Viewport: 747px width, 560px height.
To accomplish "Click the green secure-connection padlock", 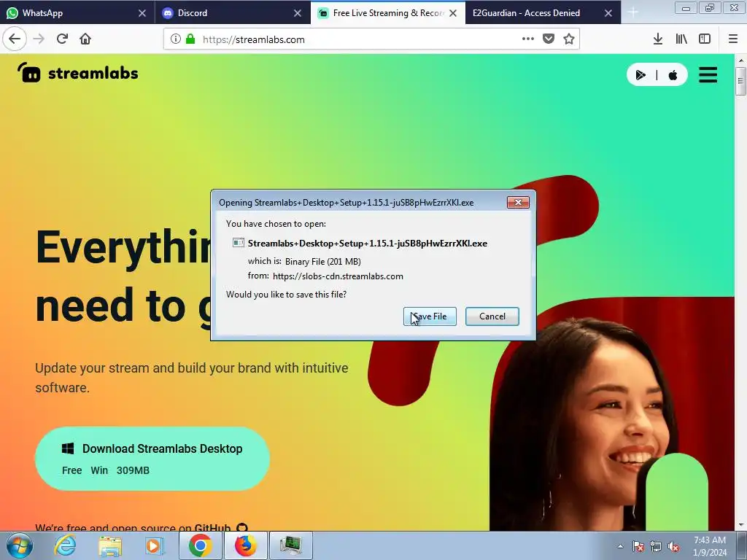I will coord(190,39).
